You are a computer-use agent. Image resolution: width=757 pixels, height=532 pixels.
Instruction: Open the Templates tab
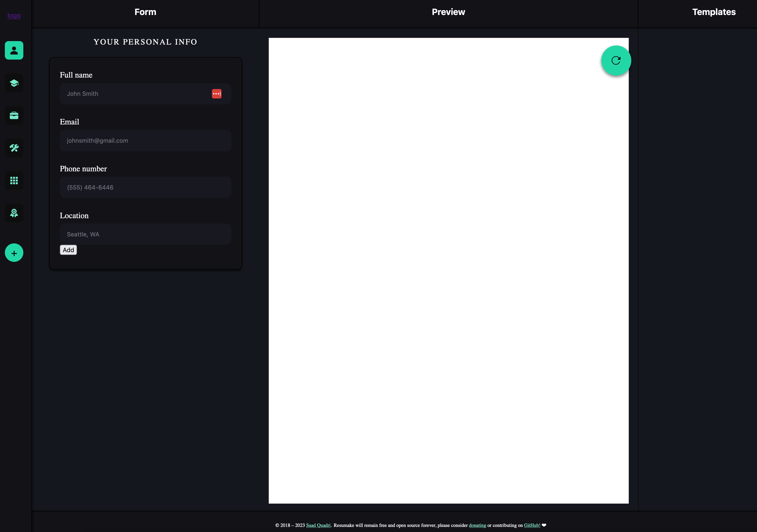(714, 12)
